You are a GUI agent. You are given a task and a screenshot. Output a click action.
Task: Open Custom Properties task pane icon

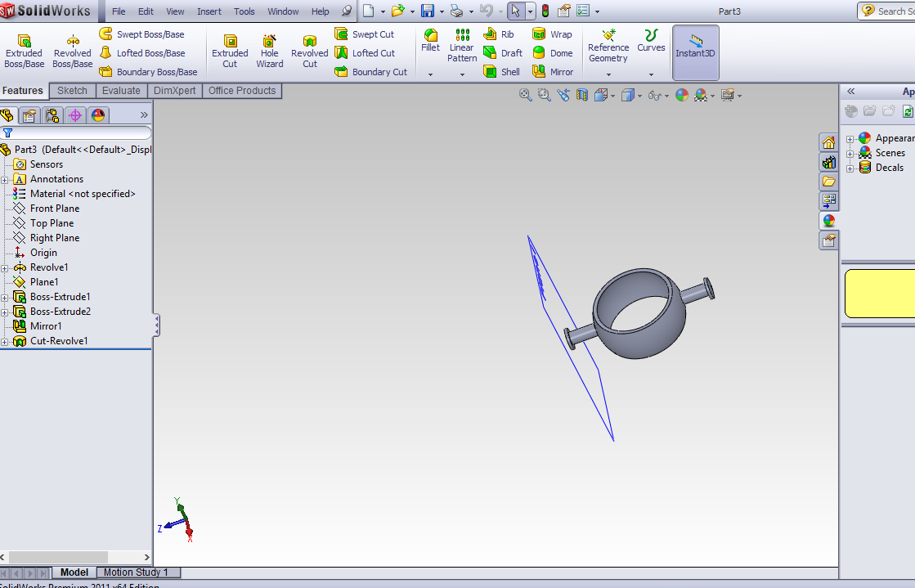[x=828, y=240]
